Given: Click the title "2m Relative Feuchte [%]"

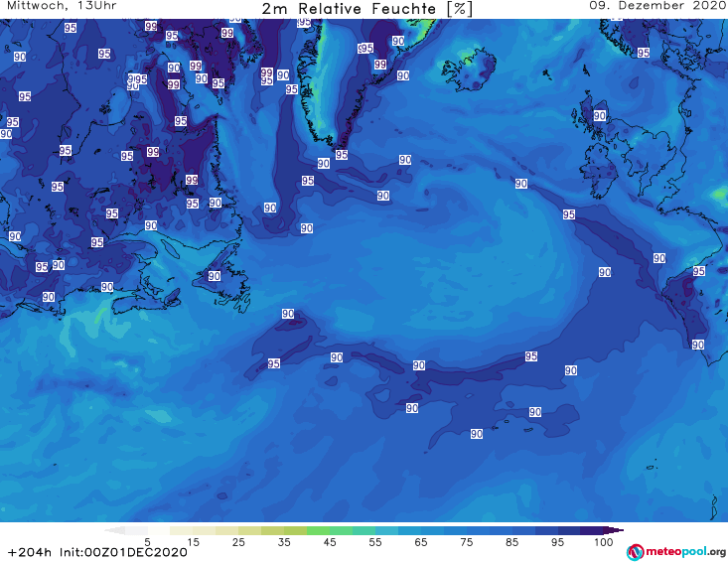Looking at the screenshot, I should tap(366, 9).
